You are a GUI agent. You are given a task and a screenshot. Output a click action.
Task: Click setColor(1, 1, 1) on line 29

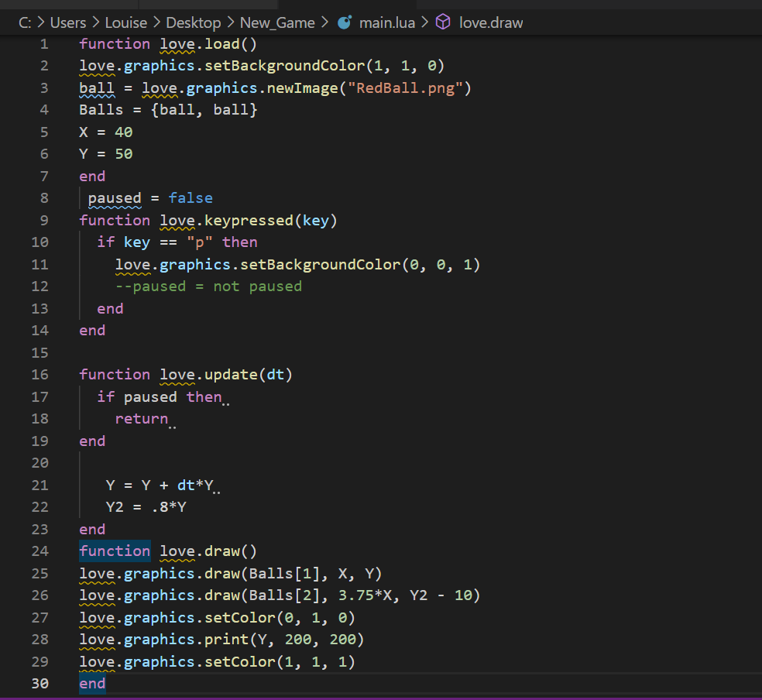tap(280, 662)
